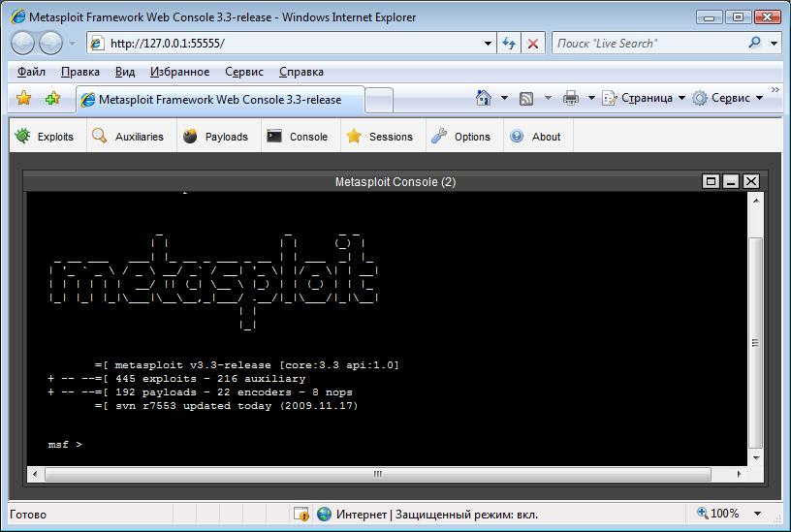
Task: Click the Защищенный режим status text
Action: click(x=466, y=515)
